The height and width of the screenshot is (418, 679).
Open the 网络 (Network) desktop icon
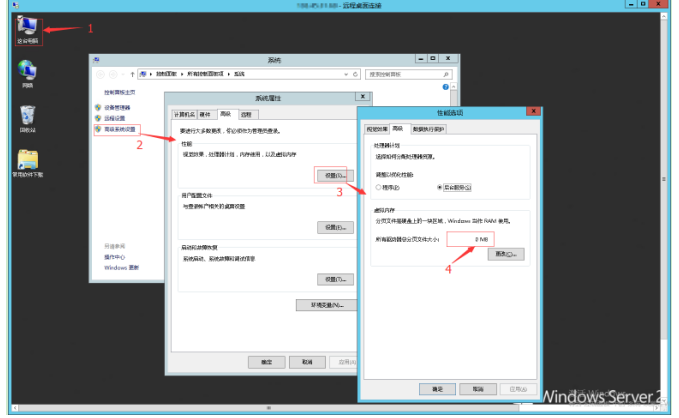coord(27,73)
